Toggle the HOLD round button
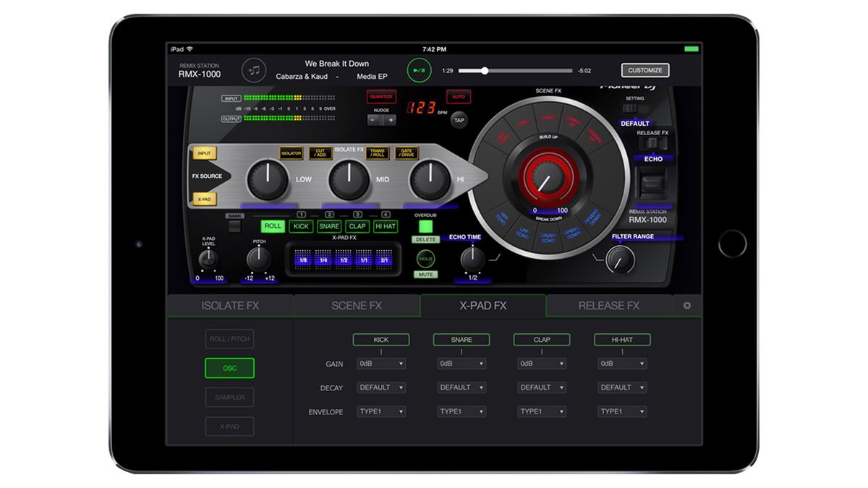The height and width of the screenshot is (488, 868). [425, 259]
